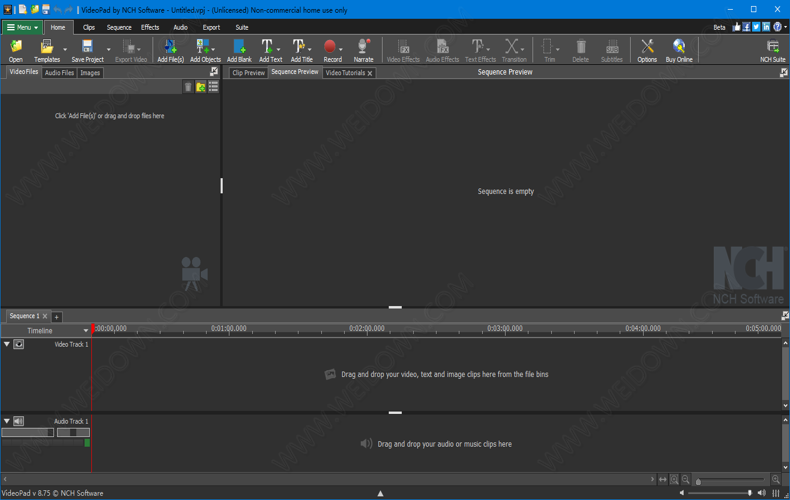The height and width of the screenshot is (500, 790).
Task: Open the Menu dropdown button
Action: pyautogui.click(x=22, y=27)
